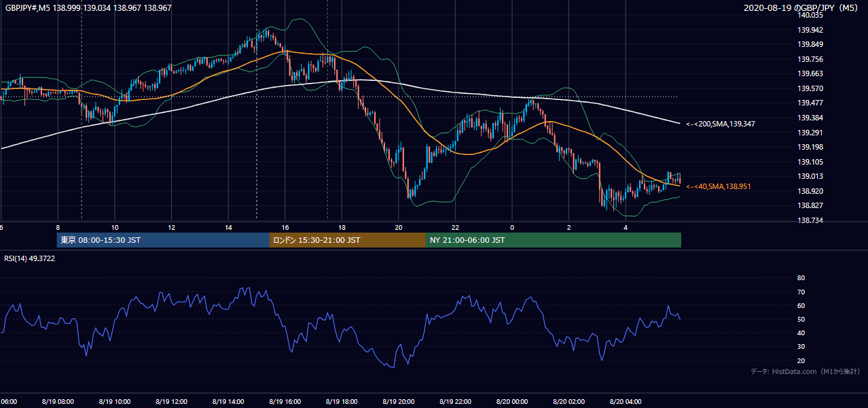Click price axis value 139.013
The width and height of the screenshot is (868, 408).
pos(810,177)
